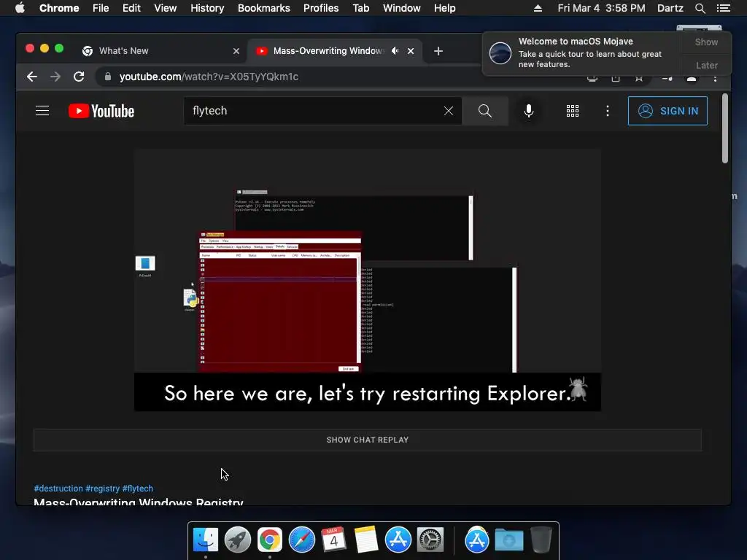
Task: Open the #registry hashtag link
Action: pos(102,489)
